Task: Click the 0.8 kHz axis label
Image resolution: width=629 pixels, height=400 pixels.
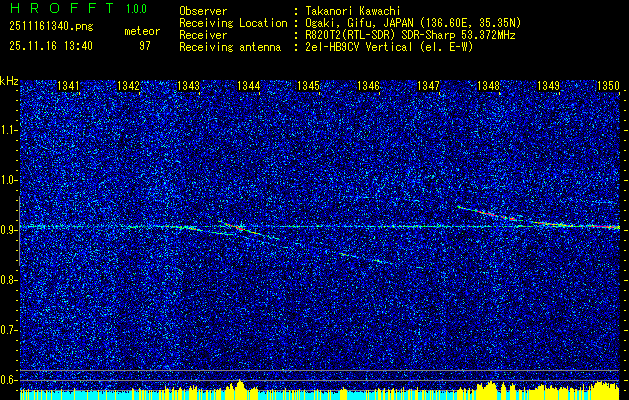Action: [9, 280]
